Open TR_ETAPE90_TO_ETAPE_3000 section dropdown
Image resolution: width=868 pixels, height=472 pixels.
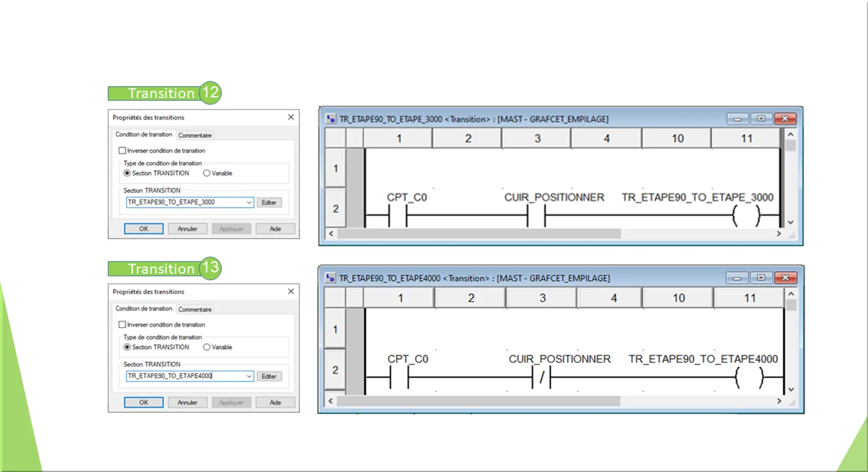pyautogui.click(x=249, y=203)
